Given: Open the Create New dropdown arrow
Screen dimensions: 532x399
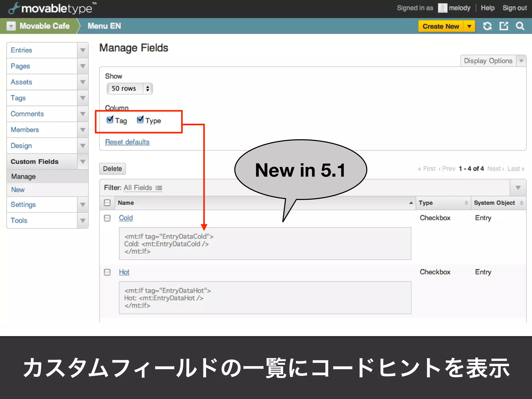Looking at the screenshot, I should tap(469, 26).
